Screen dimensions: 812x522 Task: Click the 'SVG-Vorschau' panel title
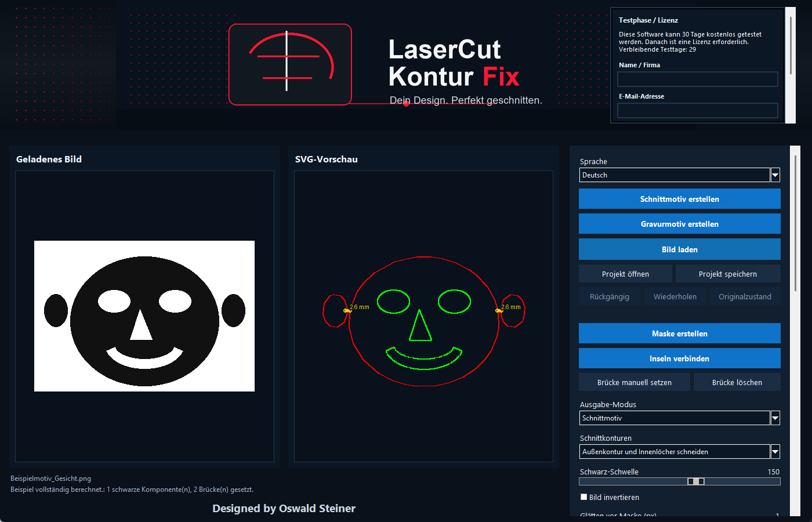[326, 159]
